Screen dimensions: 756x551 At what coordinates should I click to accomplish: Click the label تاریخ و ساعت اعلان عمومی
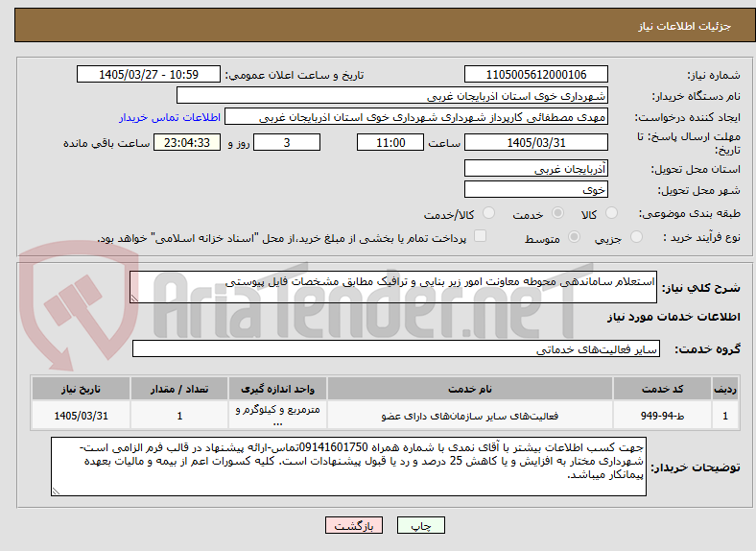[x=295, y=75]
